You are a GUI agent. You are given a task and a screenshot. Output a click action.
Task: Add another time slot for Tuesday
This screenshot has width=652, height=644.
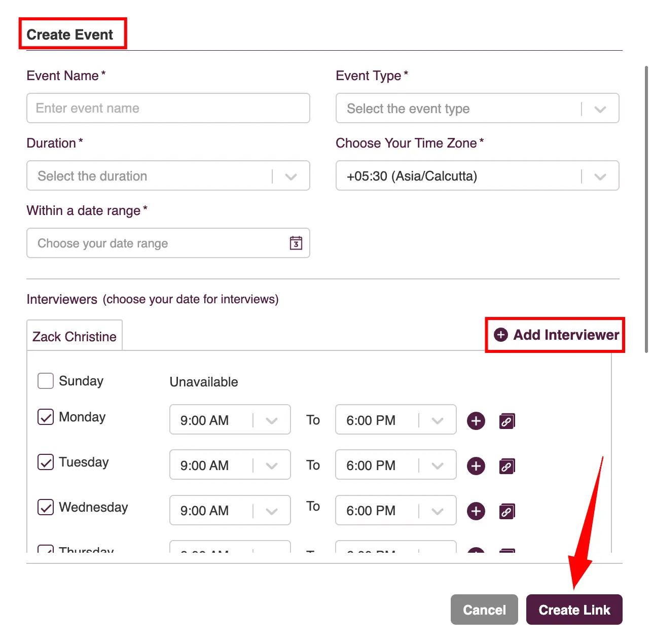coord(476,466)
